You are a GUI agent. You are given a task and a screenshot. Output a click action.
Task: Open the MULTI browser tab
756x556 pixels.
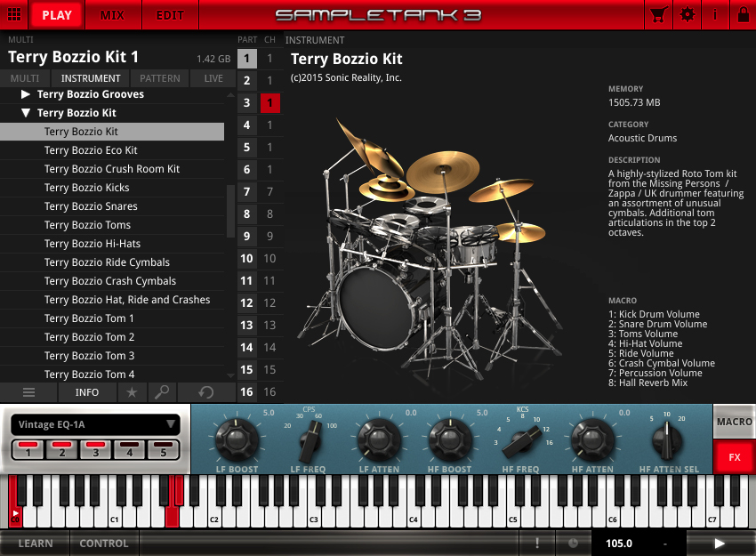pos(25,78)
